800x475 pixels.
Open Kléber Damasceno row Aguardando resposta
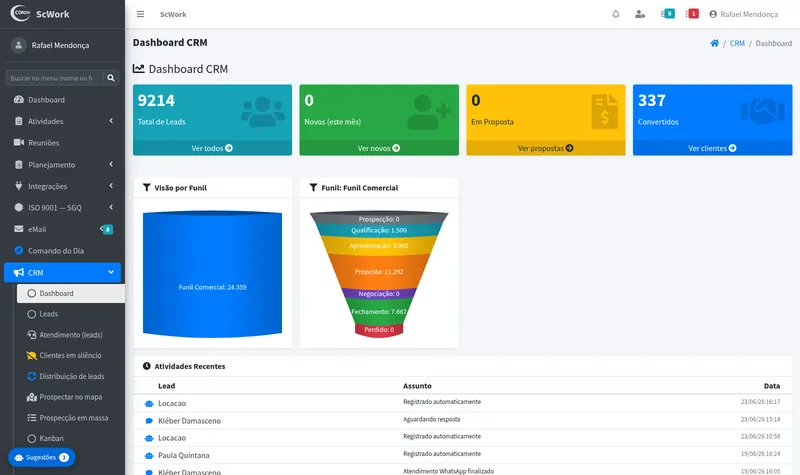click(x=462, y=420)
